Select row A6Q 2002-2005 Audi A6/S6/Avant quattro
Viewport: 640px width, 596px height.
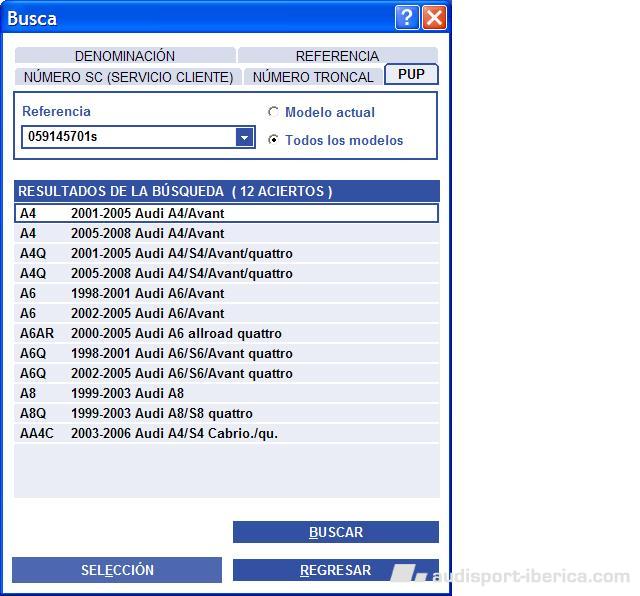point(227,373)
